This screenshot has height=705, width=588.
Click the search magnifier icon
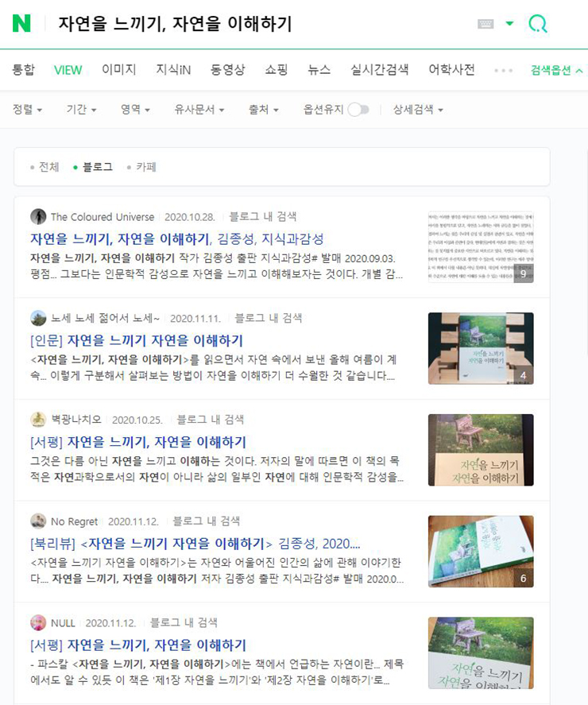pos(537,23)
